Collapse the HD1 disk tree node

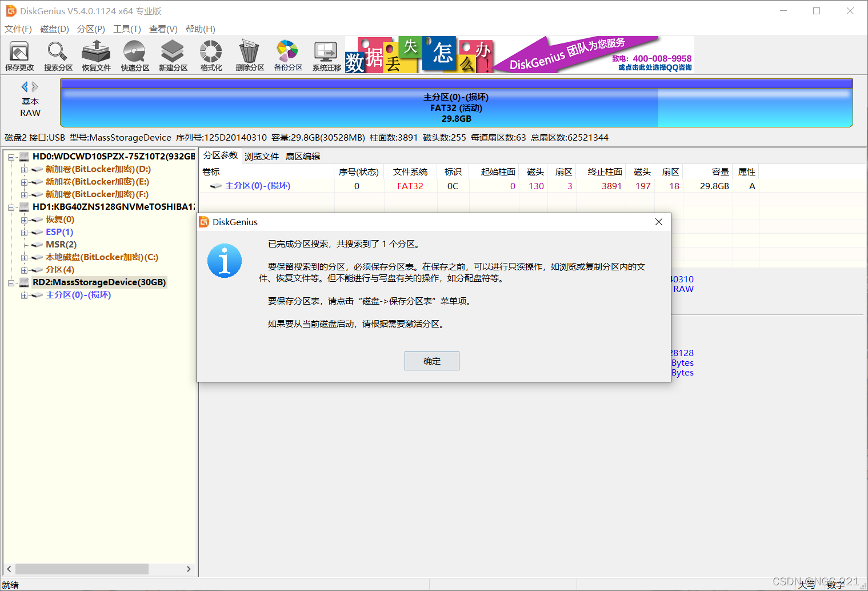(11, 207)
